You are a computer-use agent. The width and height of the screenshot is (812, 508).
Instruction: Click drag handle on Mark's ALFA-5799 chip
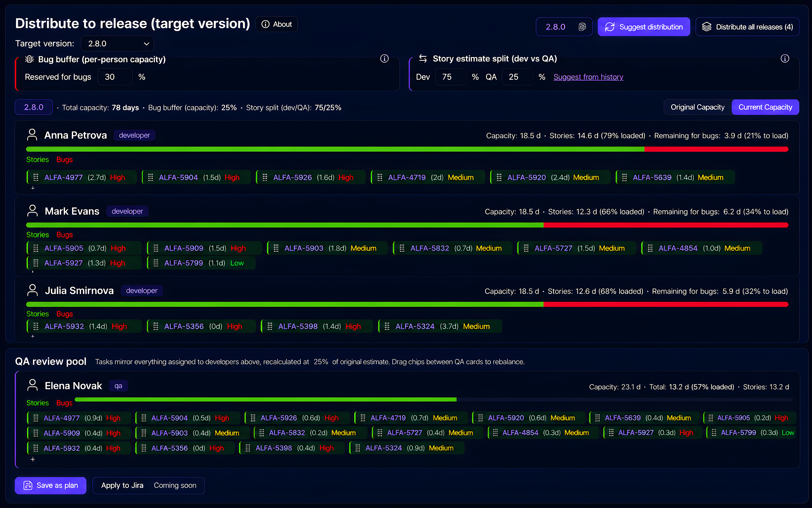click(x=156, y=263)
